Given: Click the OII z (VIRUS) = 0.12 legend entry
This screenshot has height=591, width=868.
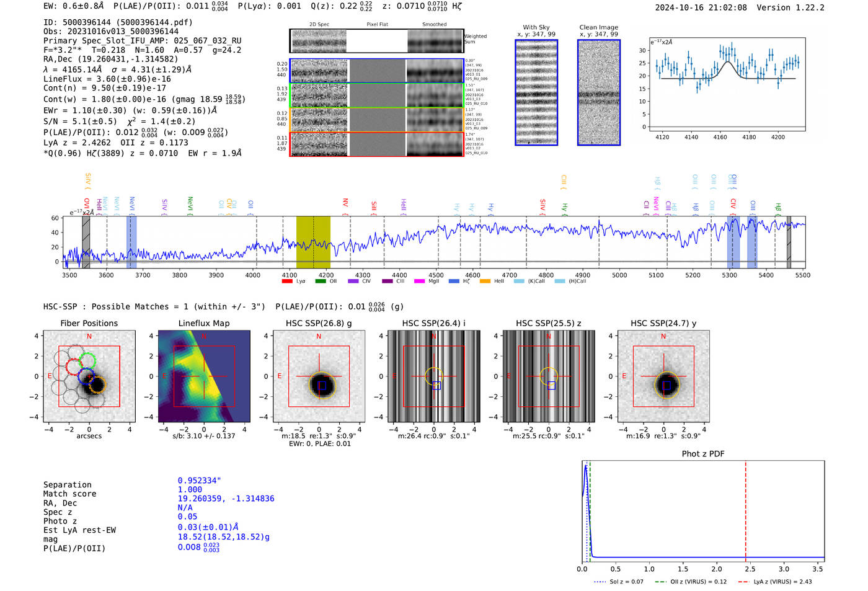Looking at the screenshot, I should pos(690,582).
